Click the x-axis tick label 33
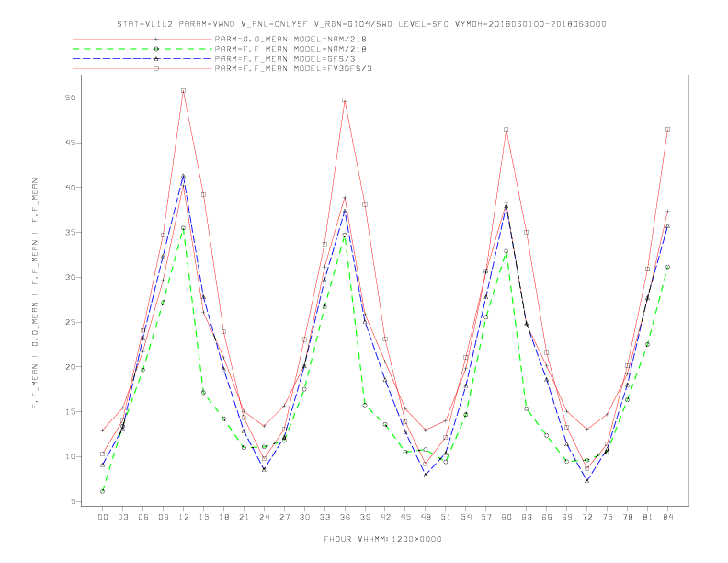 click(x=324, y=517)
